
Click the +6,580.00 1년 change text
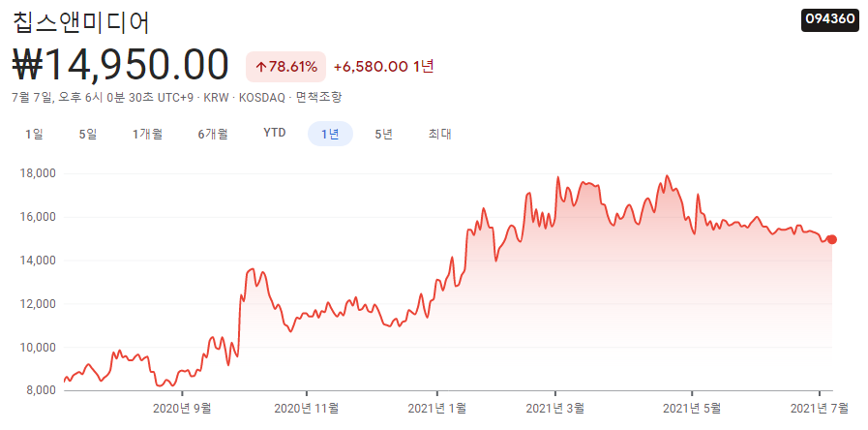pos(384,67)
